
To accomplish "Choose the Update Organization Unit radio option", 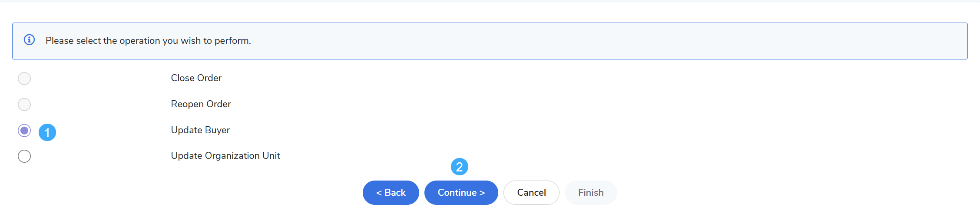I will pos(24,156).
